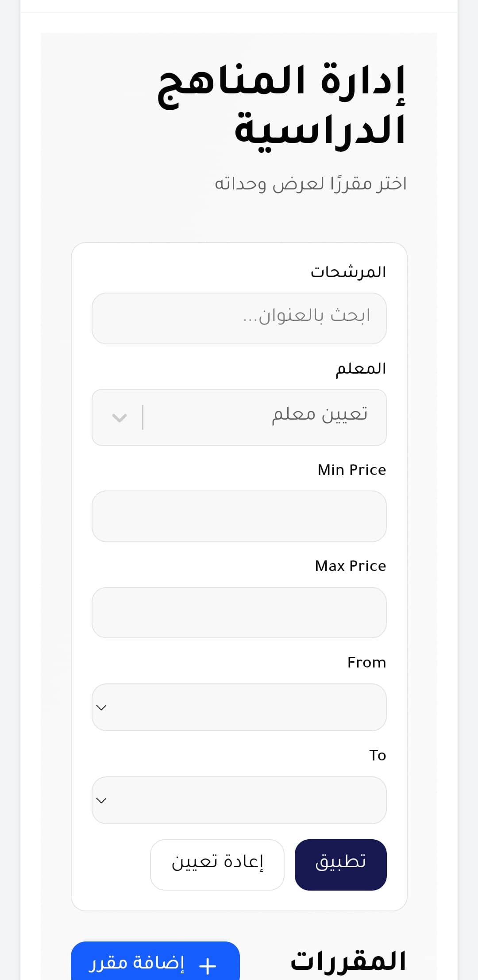Focus the ابحث بالعنوان search field
478x980 pixels.
[239, 318]
